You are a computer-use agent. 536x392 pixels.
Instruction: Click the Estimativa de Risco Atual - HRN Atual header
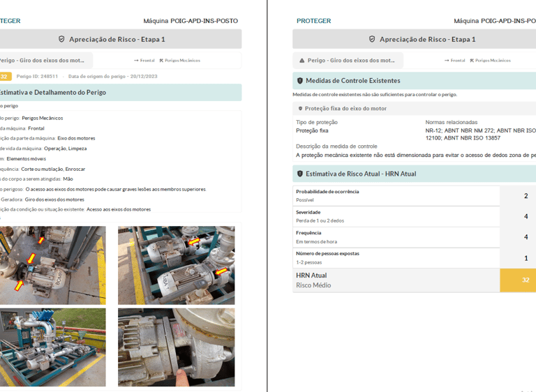pos(415,174)
